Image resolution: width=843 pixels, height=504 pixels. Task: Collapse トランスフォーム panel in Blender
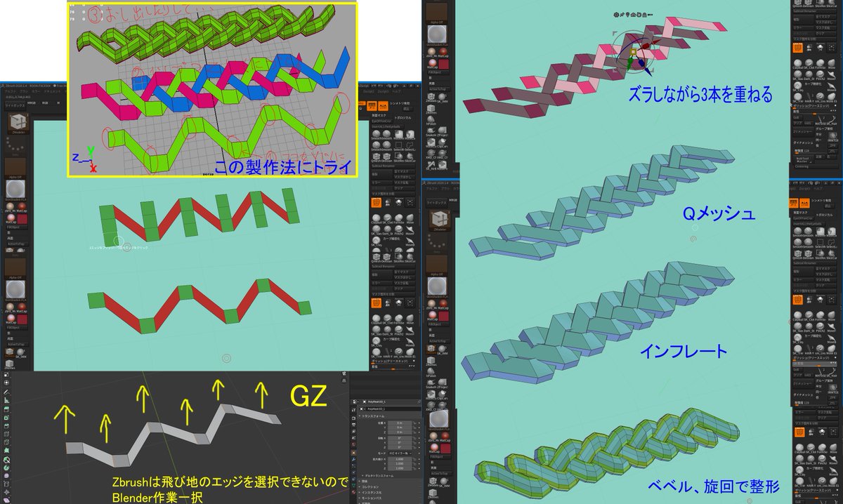click(x=372, y=416)
